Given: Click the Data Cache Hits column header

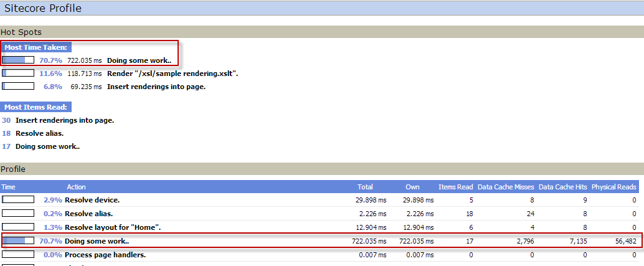Looking at the screenshot, I should (562, 187).
